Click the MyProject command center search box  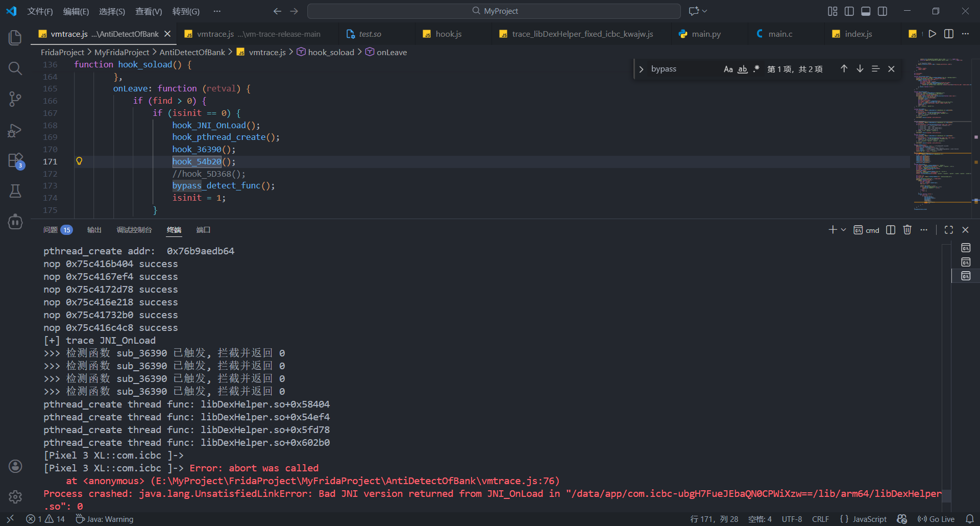494,11
